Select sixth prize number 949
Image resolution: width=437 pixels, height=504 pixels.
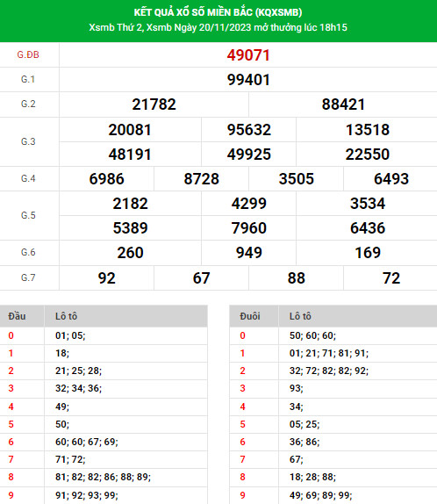pos(248,253)
